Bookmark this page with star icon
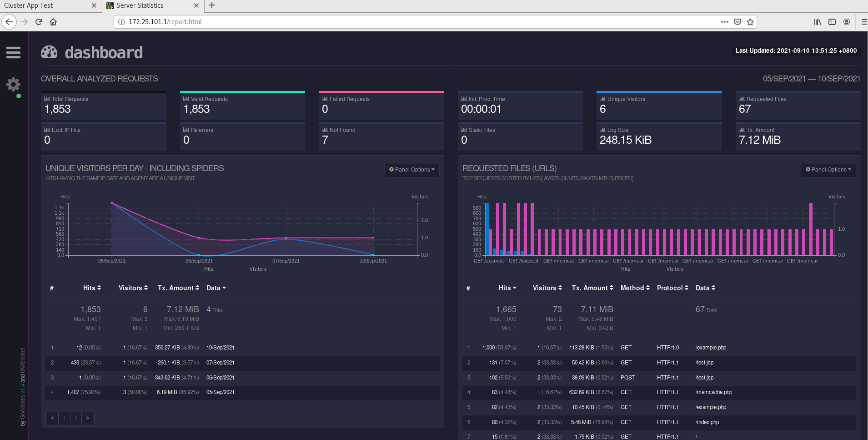The image size is (868, 440). (x=750, y=22)
